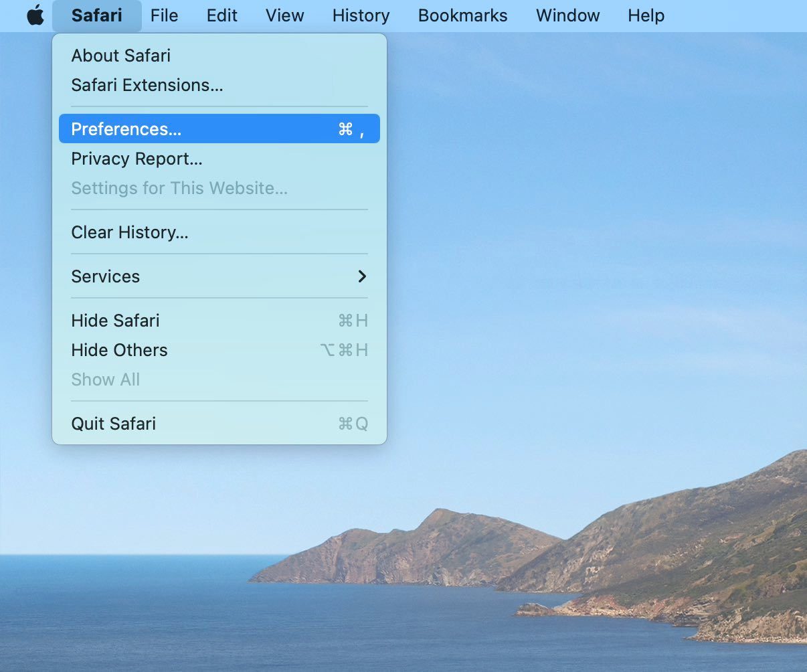Select Preferences… from the Safari menu
Screen dimensions: 807x672
tap(219, 129)
